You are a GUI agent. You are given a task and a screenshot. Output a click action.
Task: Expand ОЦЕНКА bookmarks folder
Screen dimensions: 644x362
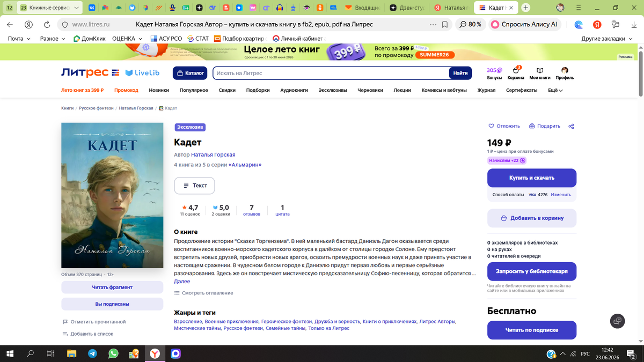(x=127, y=39)
